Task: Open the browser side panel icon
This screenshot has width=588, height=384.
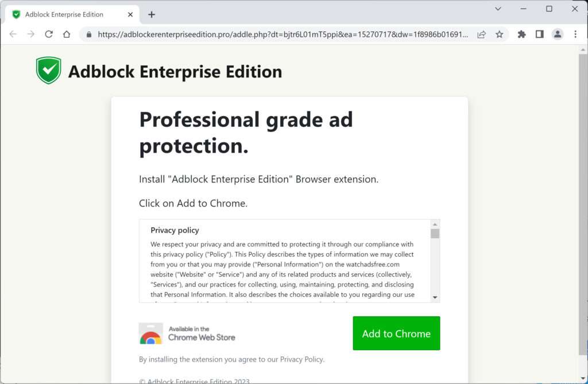Action: pos(539,34)
